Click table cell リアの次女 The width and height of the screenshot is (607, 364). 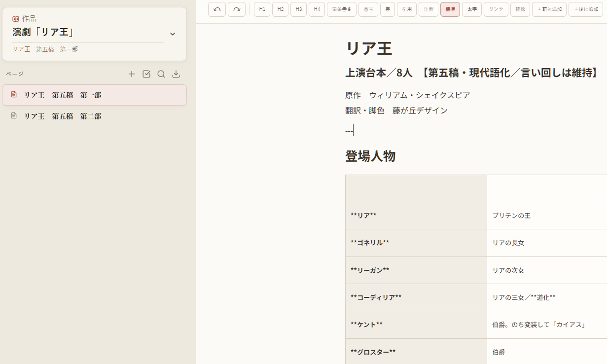[547, 270]
